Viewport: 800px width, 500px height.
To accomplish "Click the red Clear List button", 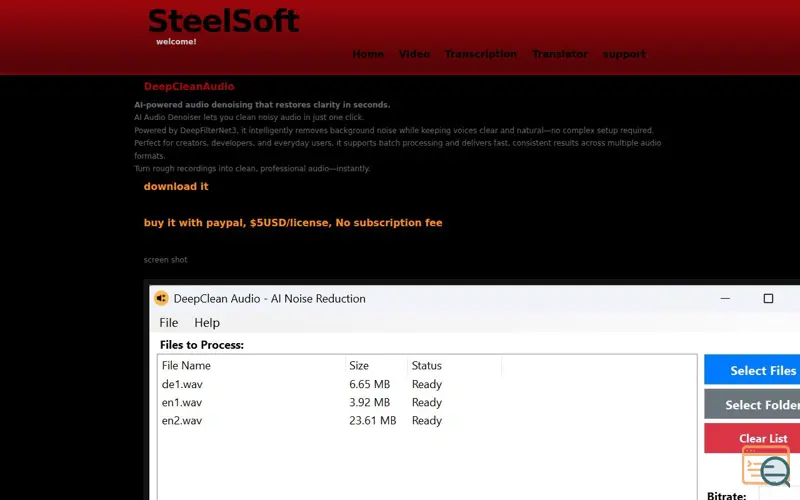I will click(x=752, y=438).
